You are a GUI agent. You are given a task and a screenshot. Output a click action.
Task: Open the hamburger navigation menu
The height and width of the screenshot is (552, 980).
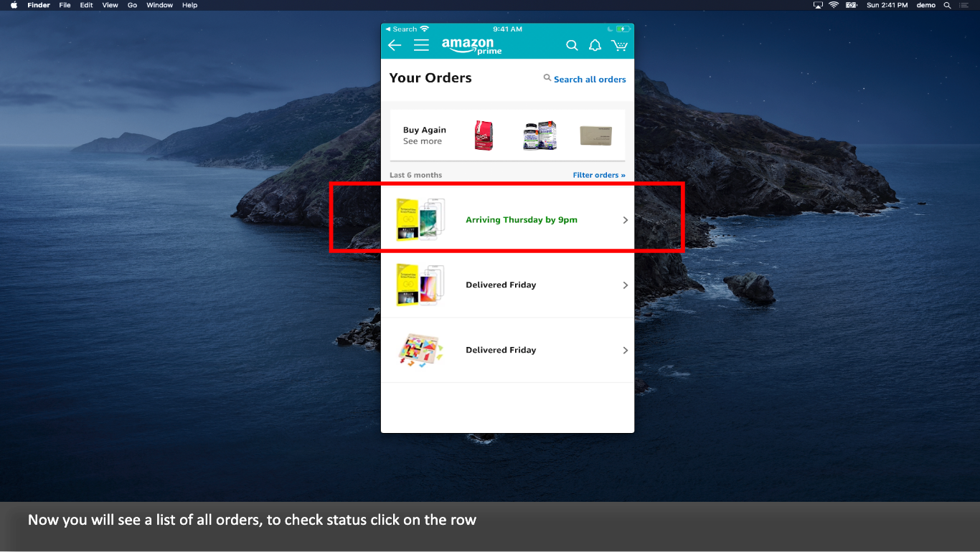421,44
